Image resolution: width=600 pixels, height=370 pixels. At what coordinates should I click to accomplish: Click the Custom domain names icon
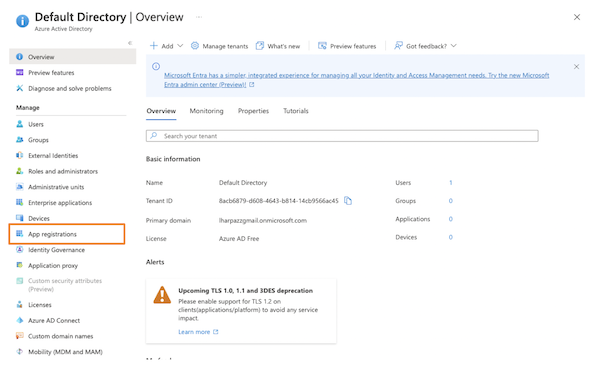click(20, 336)
